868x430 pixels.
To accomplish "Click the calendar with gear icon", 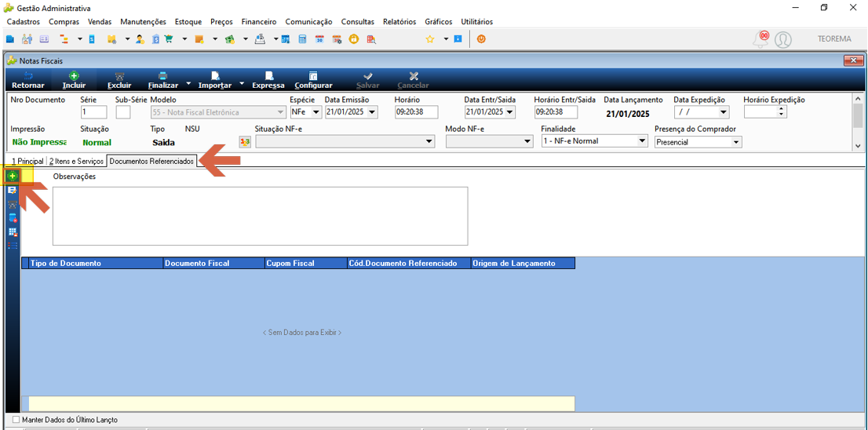I will tap(337, 39).
